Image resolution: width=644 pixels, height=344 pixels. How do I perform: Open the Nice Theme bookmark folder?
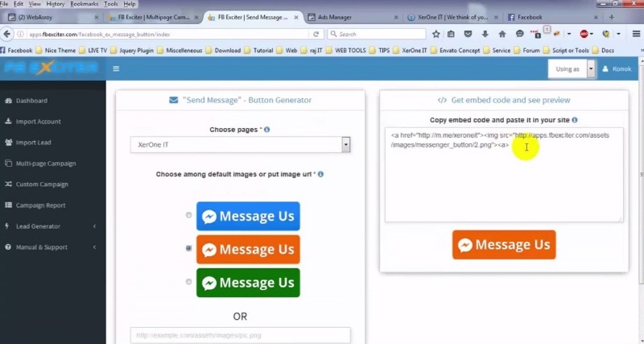pyautogui.click(x=56, y=50)
